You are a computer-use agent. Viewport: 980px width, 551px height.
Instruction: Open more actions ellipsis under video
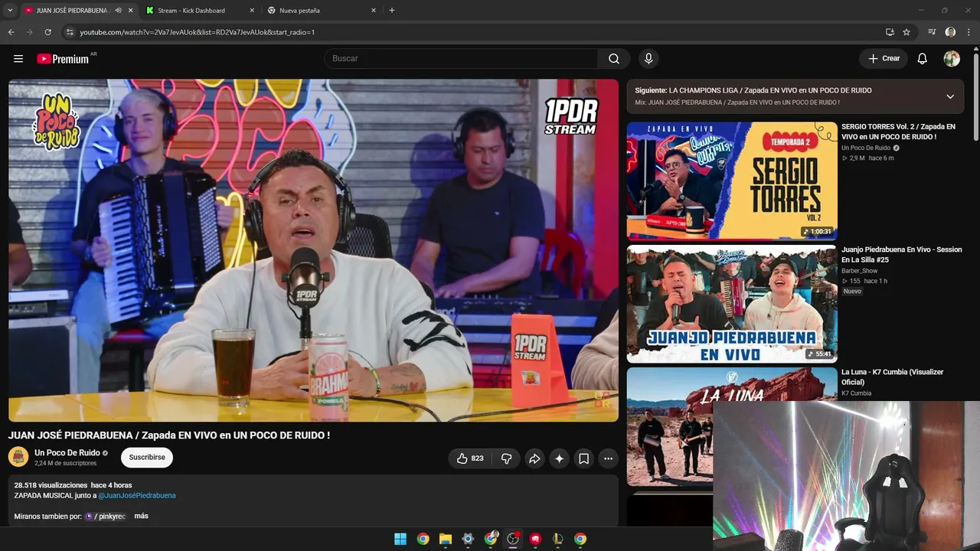tap(608, 458)
